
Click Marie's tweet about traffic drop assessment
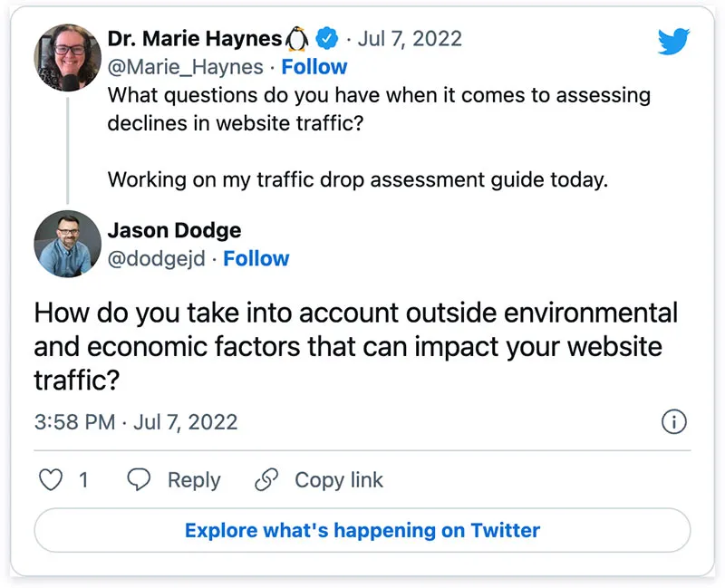tap(357, 178)
